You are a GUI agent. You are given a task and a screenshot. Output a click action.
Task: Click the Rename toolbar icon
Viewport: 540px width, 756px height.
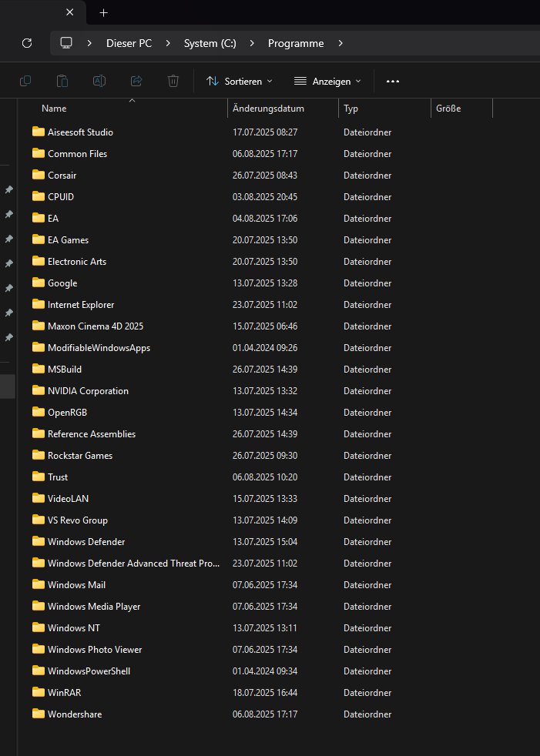(99, 81)
